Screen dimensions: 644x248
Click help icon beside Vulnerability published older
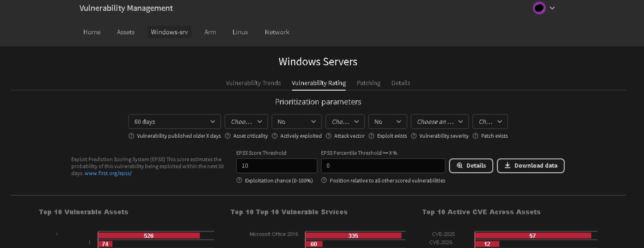point(131,136)
